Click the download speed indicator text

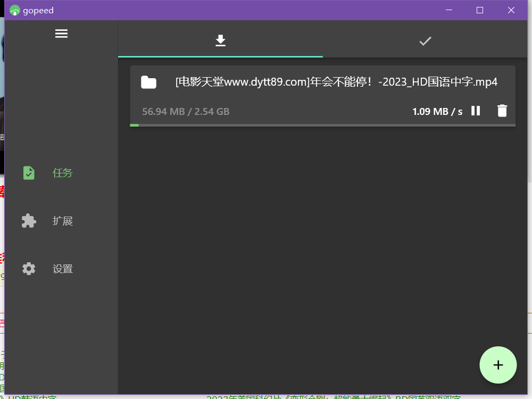[437, 112]
